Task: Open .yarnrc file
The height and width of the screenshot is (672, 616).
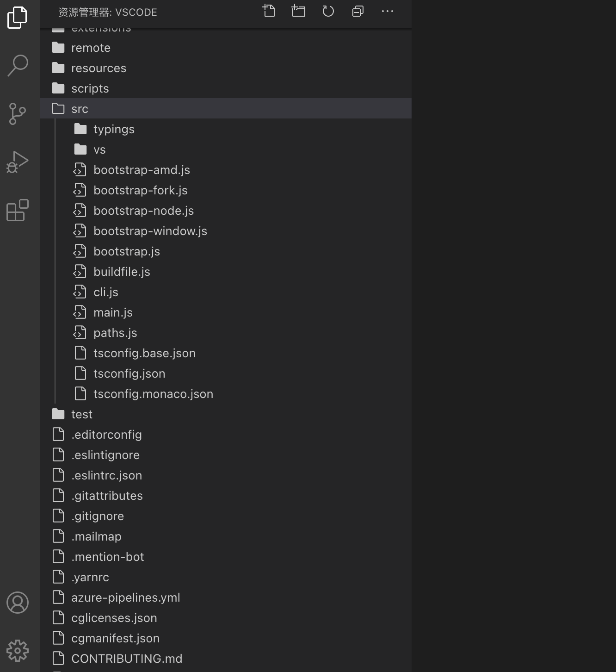Action: pyautogui.click(x=226, y=577)
